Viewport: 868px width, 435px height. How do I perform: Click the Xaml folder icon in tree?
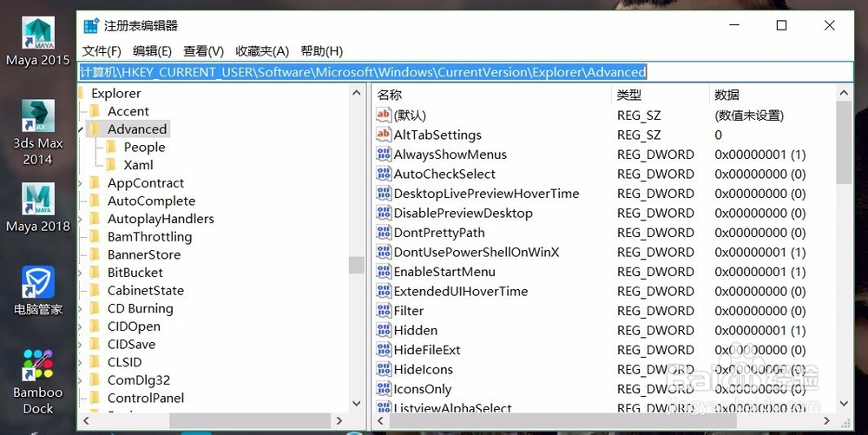coord(111,165)
